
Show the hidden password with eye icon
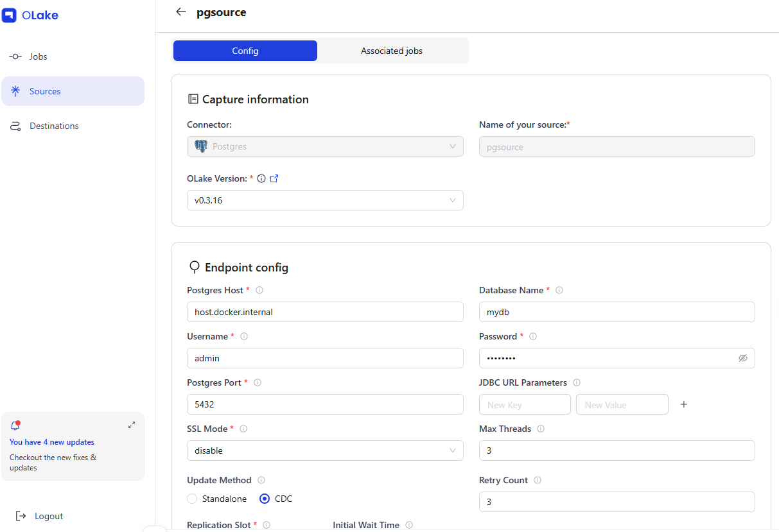point(743,358)
